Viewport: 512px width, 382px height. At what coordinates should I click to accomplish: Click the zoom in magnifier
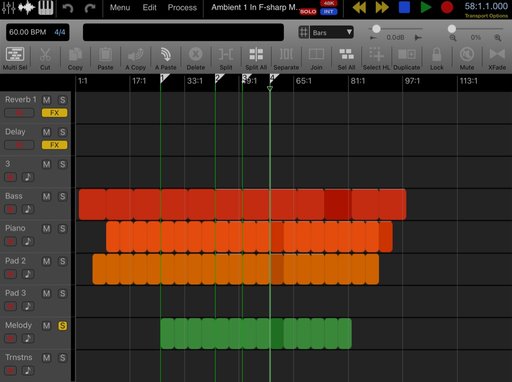pos(498,38)
